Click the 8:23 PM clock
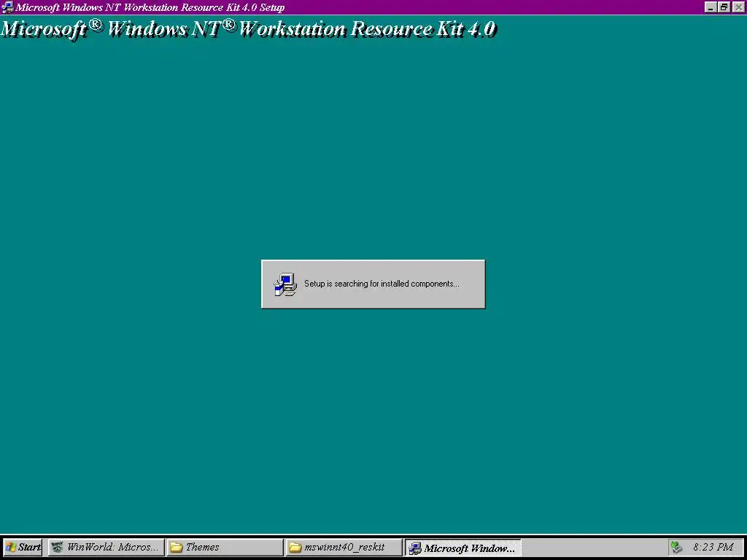Screen dimensions: 747x560 coord(713,547)
